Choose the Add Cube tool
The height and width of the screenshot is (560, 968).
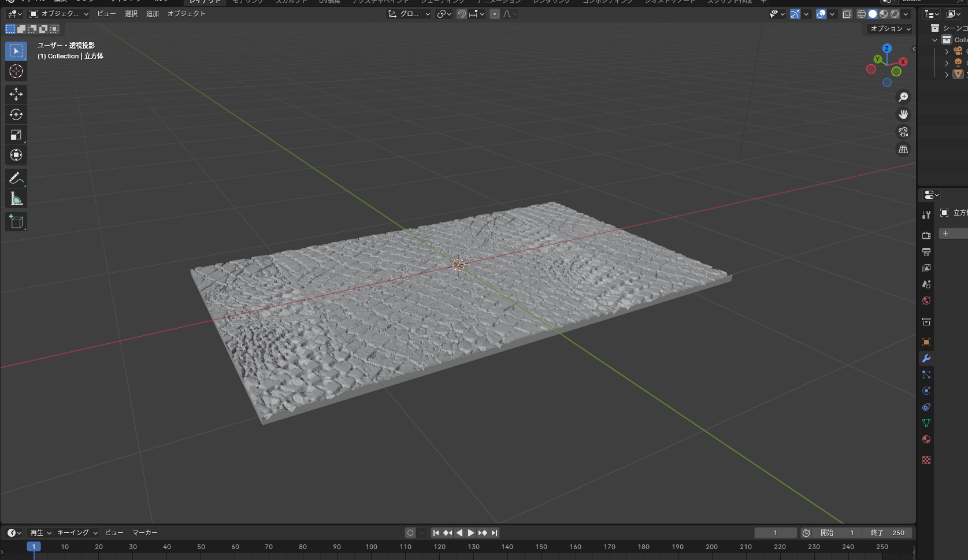(x=16, y=222)
